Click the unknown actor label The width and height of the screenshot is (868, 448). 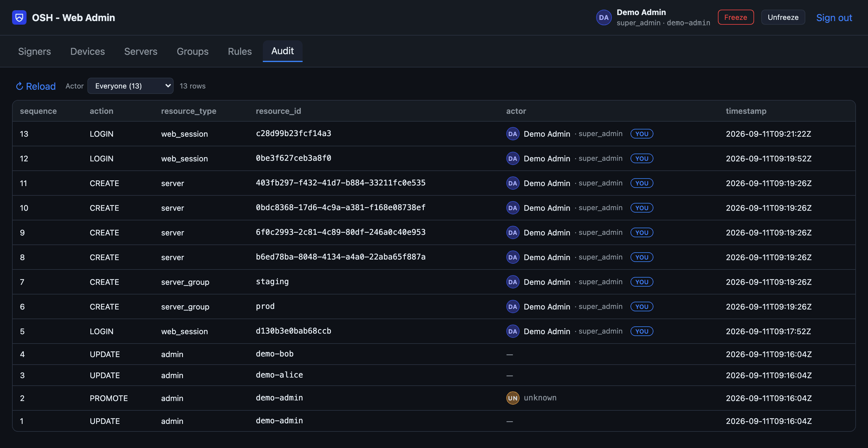[540, 398]
